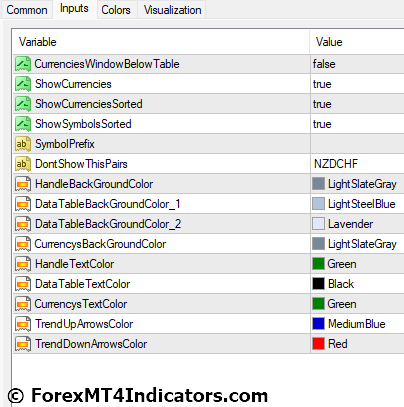Click the Green swatch for HandleTextColor
404x407 pixels.
point(318,264)
